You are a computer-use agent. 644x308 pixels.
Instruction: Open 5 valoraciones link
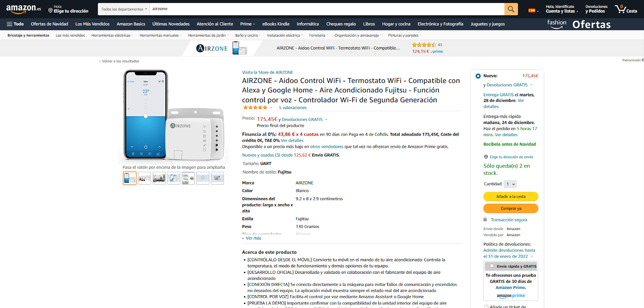click(293, 107)
